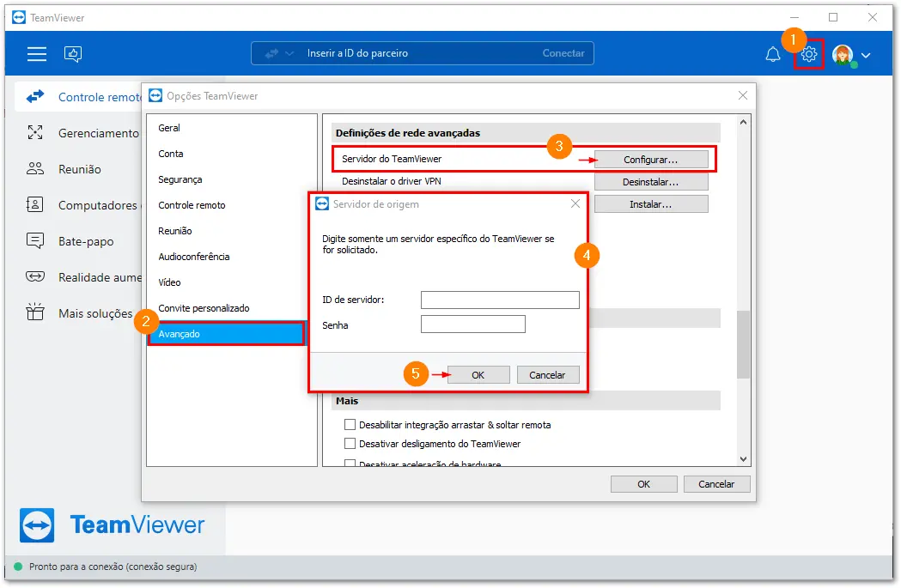Click Desinstalar button for VPN driver
The image size is (901, 588).
pos(651,182)
